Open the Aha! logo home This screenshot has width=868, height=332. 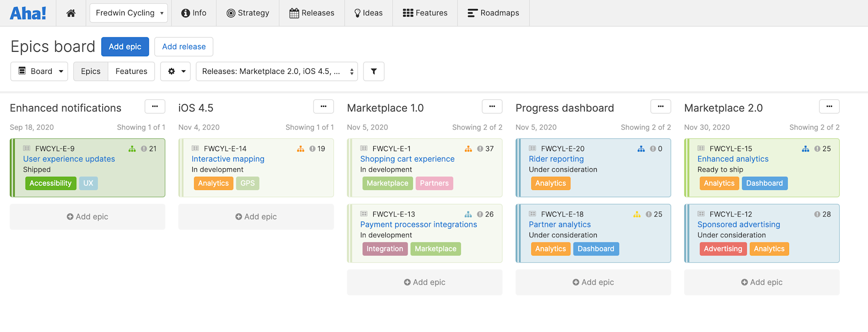(x=28, y=13)
